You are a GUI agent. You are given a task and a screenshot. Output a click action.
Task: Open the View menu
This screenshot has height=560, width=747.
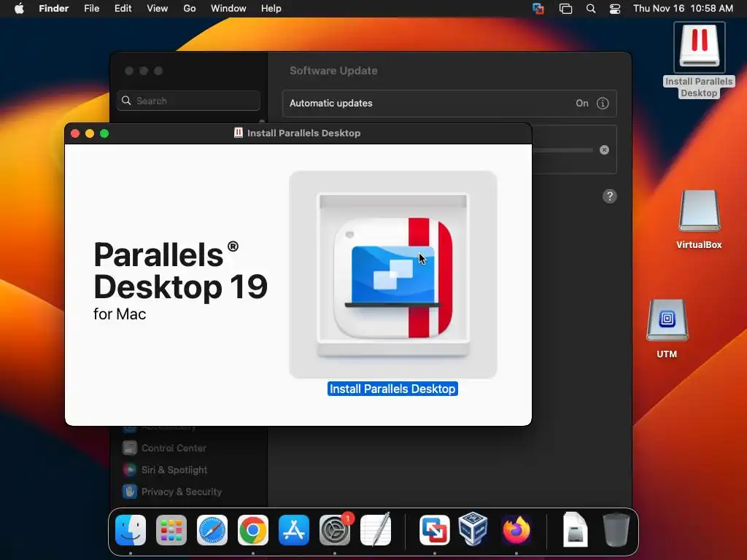click(158, 9)
